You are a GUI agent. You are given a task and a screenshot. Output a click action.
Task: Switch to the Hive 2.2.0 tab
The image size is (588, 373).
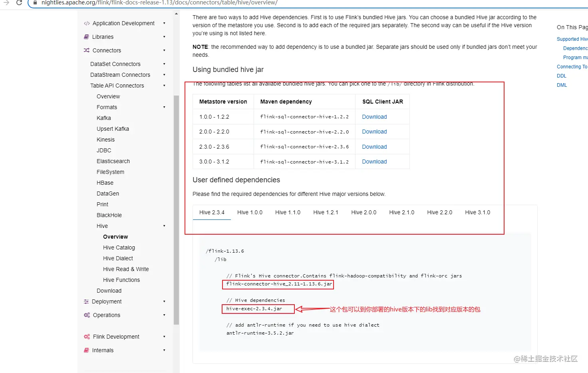tap(439, 212)
